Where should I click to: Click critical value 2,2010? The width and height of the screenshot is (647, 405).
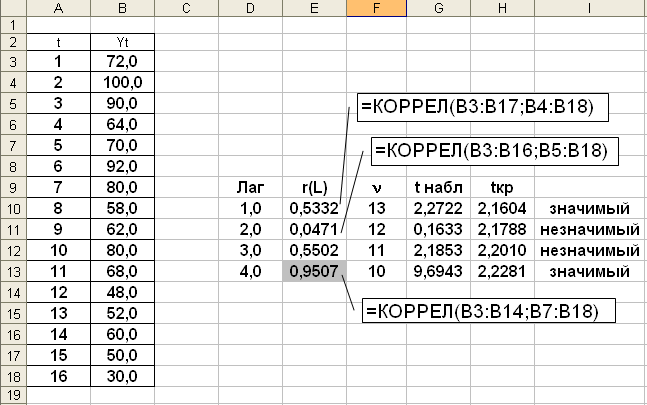pos(502,251)
